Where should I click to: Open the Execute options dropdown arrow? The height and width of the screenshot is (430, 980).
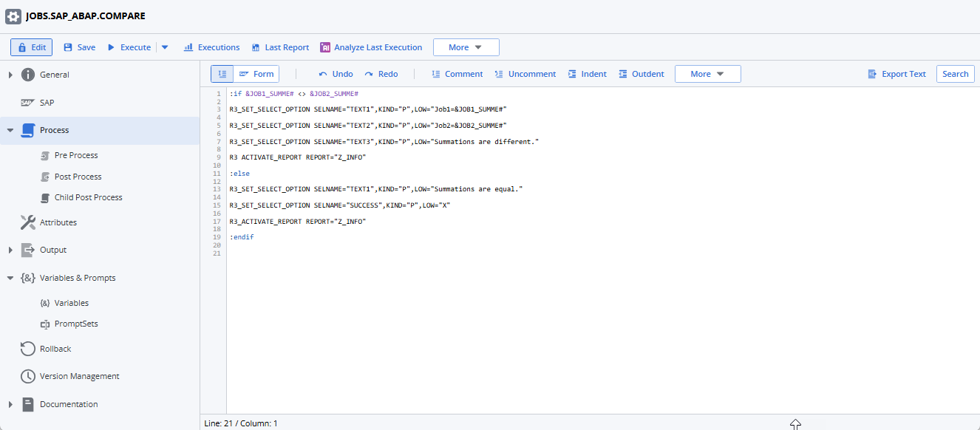point(164,47)
